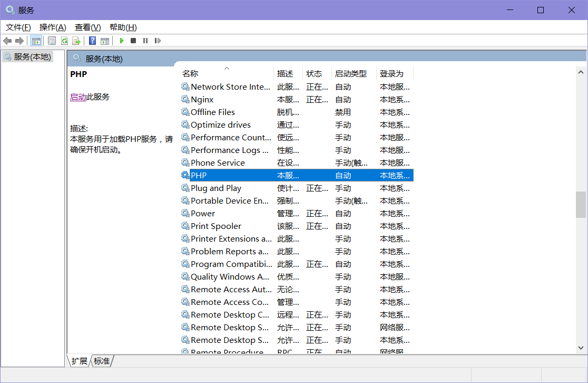Click the Back arrow in toolbar
The image size is (588, 383).
pos(7,41)
